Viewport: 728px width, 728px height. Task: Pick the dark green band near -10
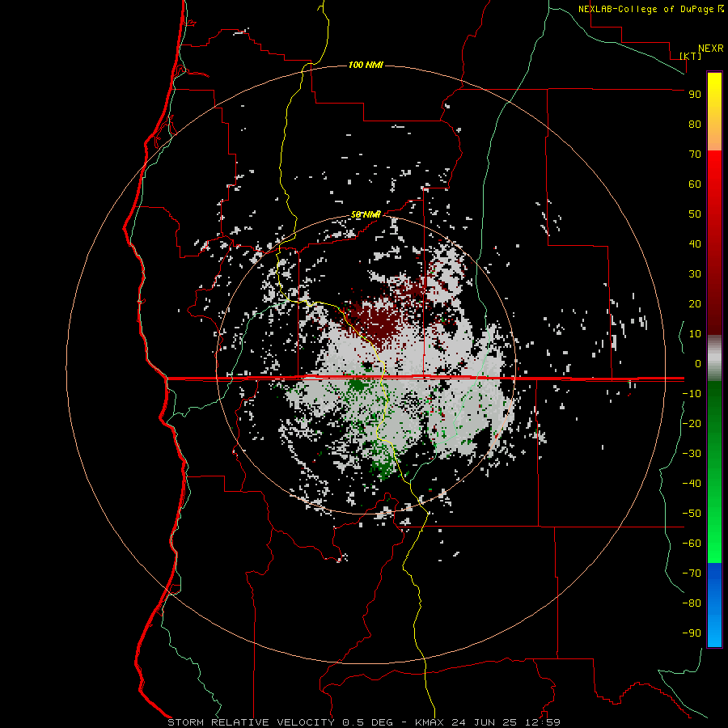714,395
